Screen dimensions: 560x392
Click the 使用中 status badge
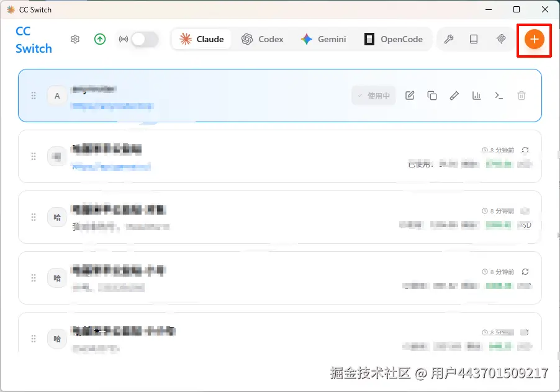click(x=373, y=96)
